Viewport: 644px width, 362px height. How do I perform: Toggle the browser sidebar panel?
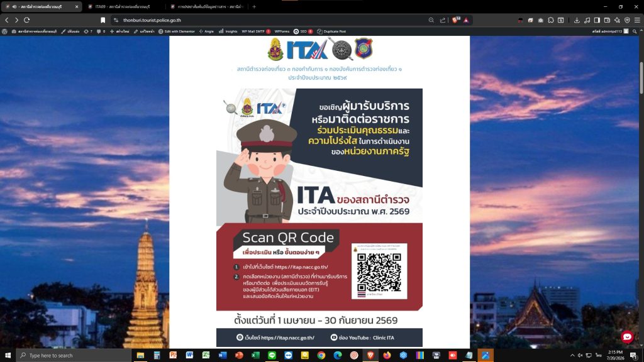(x=597, y=20)
